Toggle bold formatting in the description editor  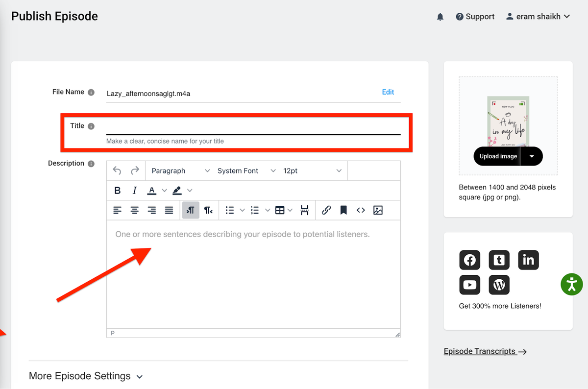click(118, 191)
